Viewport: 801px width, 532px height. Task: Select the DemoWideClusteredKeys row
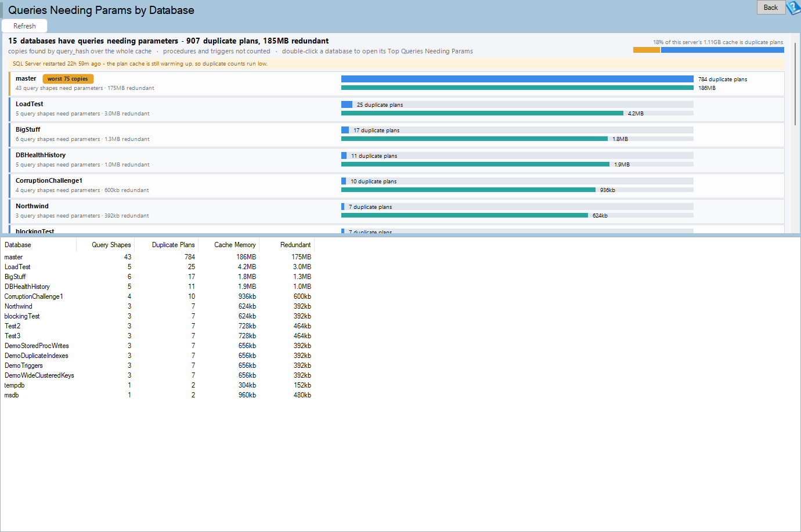[157, 375]
